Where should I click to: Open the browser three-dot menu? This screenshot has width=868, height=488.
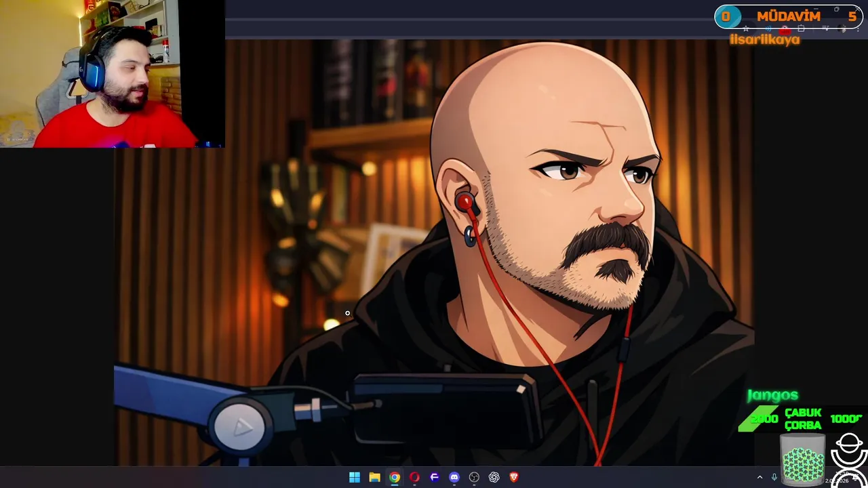point(858,29)
